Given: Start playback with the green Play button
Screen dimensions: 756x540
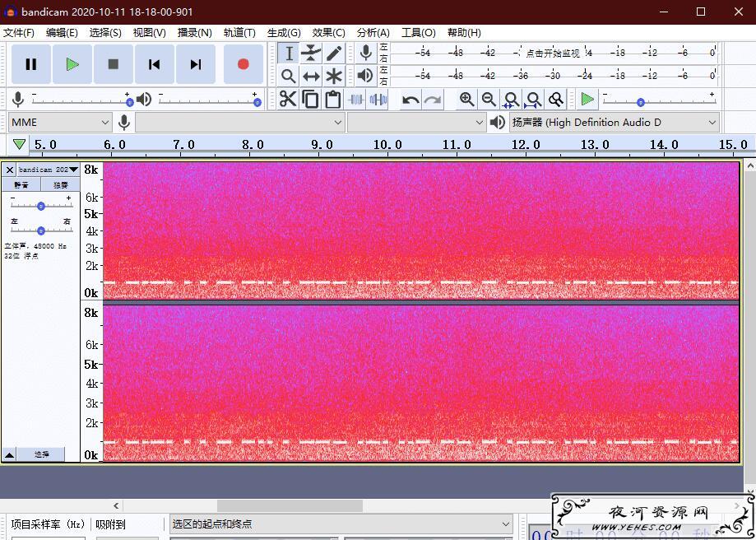Looking at the screenshot, I should point(72,64).
